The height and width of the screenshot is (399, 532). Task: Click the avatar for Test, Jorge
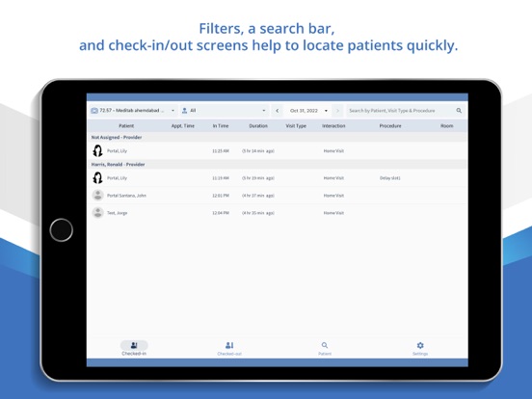[x=97, y=213]
